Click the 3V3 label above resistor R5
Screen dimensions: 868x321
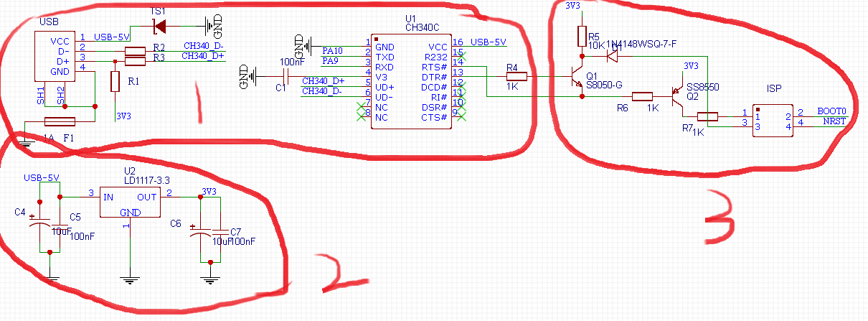(x=572, y=6)
